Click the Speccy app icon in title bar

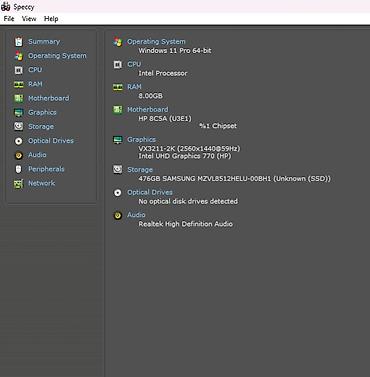pos(6,6)
